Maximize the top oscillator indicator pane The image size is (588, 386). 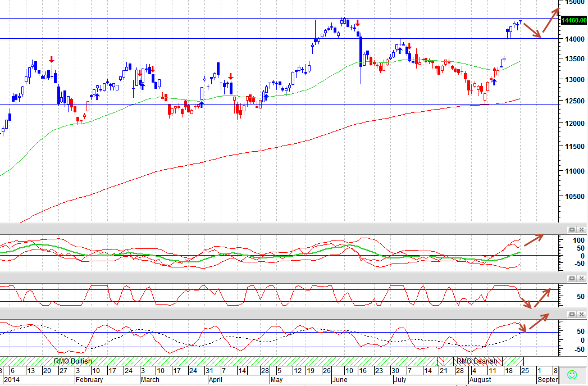572,229
